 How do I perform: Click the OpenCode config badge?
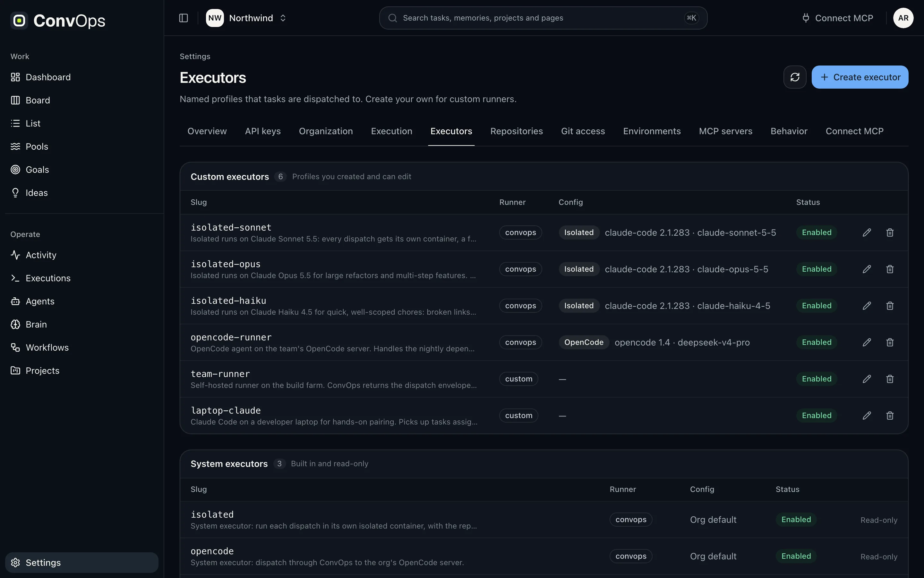point(584,343)
